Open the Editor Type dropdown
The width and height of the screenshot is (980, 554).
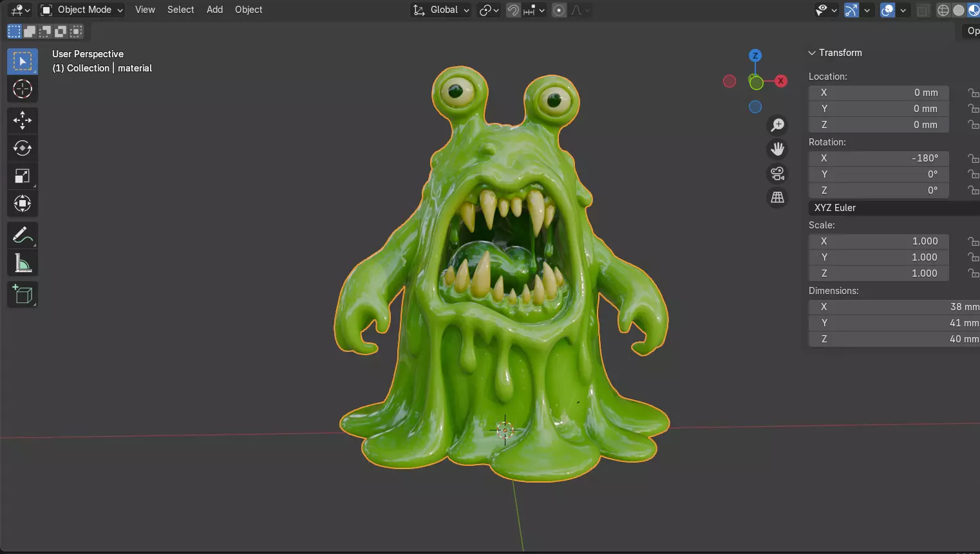(x=21, y=10)
